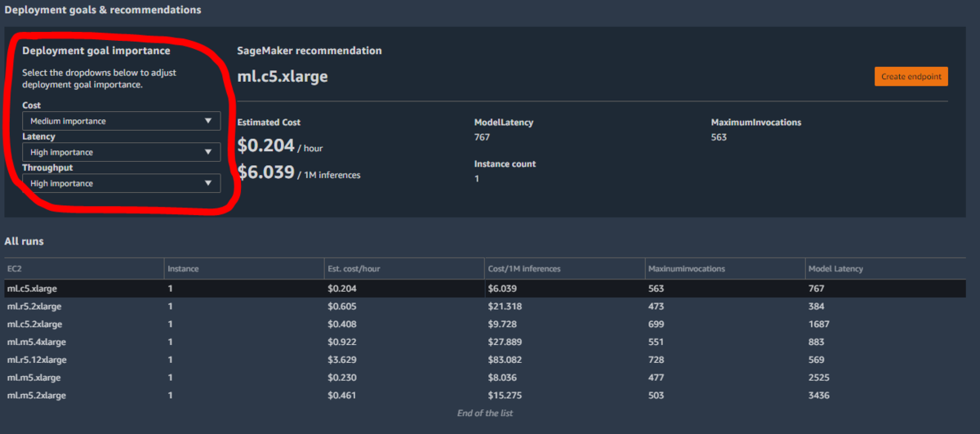This screenshot has width=980, height=434.
Task: Click the $83.082 cost cell
Action: click(x=506, y=360)
